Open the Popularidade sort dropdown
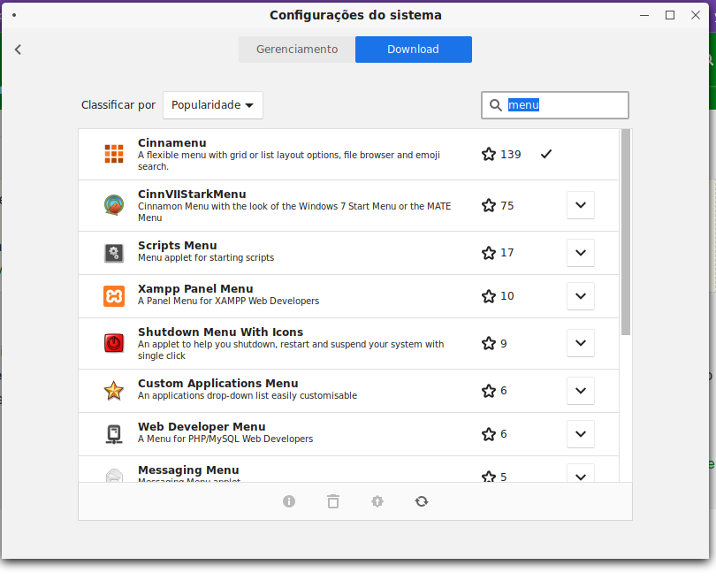The width and height of the screenshot is (716, 588). 213,105
